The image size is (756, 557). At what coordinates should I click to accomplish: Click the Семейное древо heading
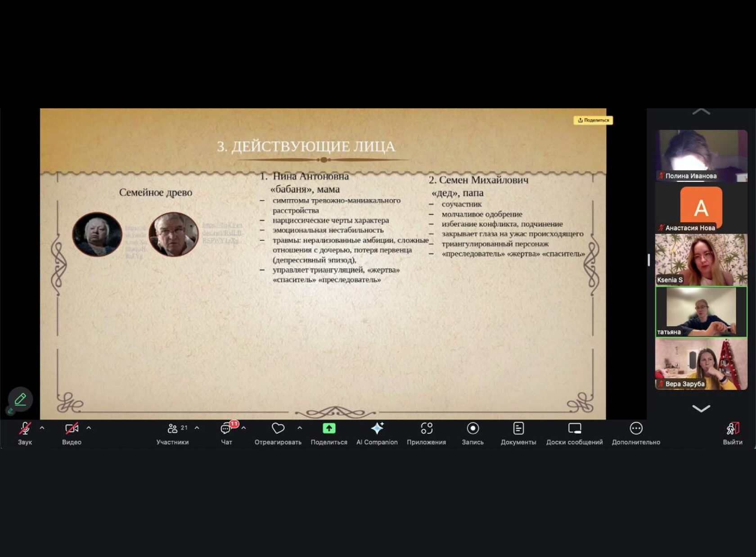(x=156, y=192)
